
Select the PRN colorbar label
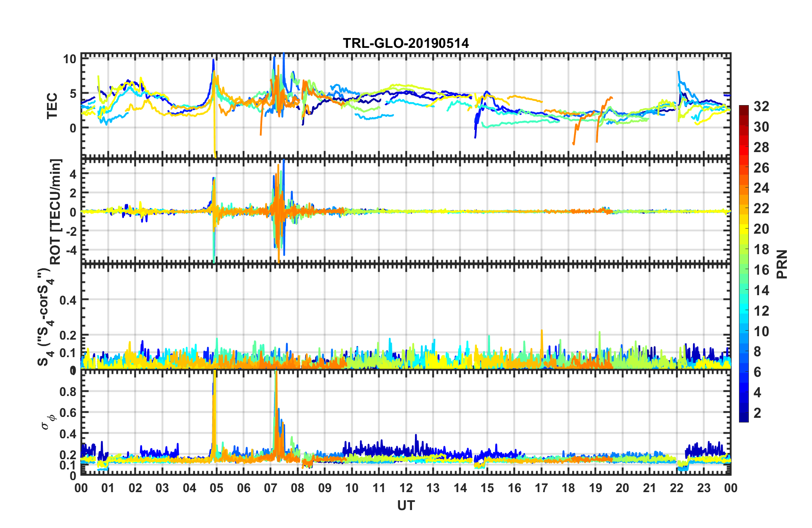pyautogui.click(x=782, y=264)
